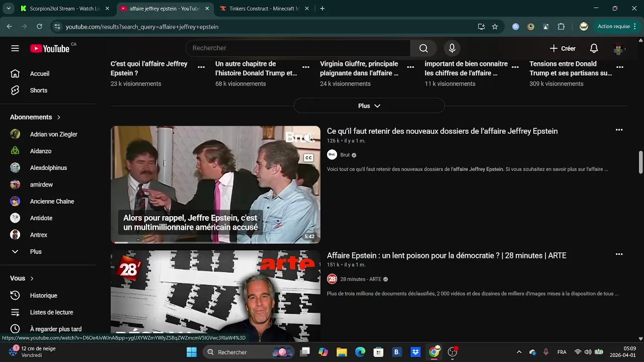Open the Brut channel name link
The image size is (644, 362).
coord(345,155)
